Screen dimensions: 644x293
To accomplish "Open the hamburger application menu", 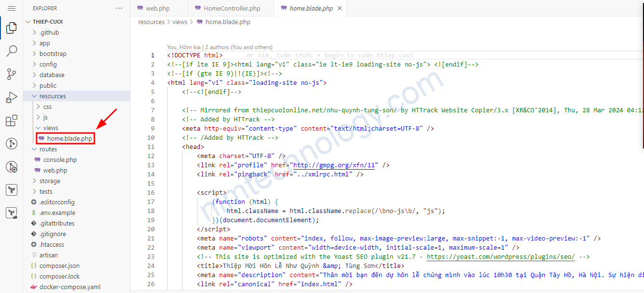I will pyautogui.click(x=12, y=9).
